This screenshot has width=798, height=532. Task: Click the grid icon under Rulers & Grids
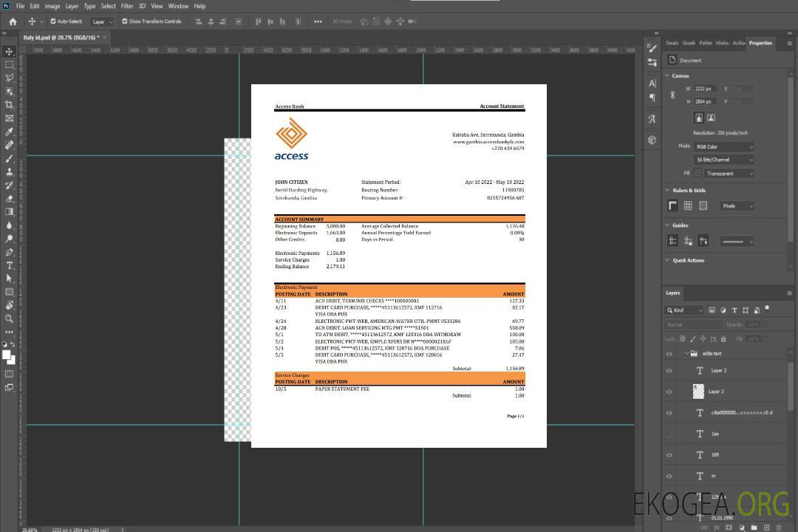coord(687,205)
